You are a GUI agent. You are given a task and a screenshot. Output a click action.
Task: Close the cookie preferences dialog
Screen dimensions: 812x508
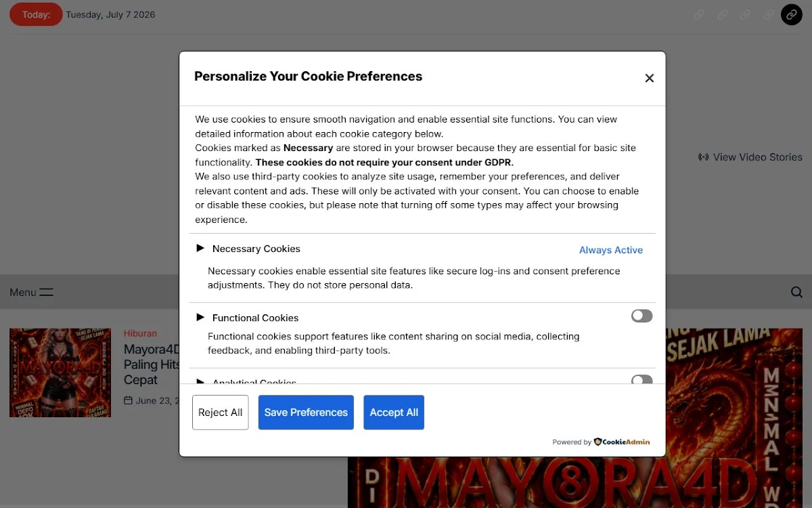point(649,78)
